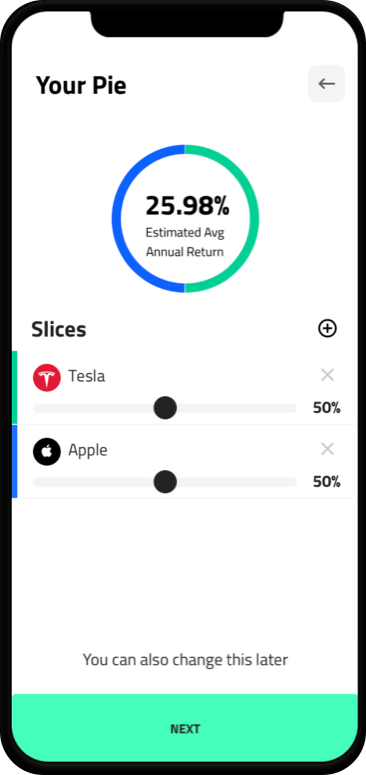Screen dimensions: 366x775
Task: Click the Apple slider handle
Action: [x=165, y=481]
